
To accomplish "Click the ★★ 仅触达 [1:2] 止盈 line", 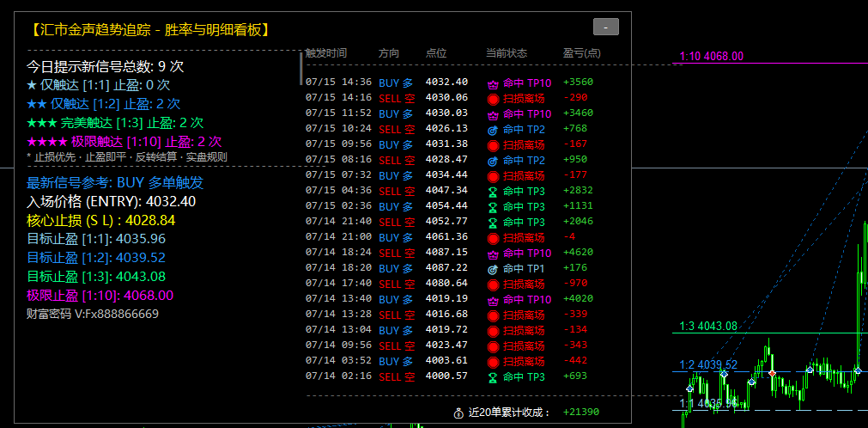I will (104, 104).
